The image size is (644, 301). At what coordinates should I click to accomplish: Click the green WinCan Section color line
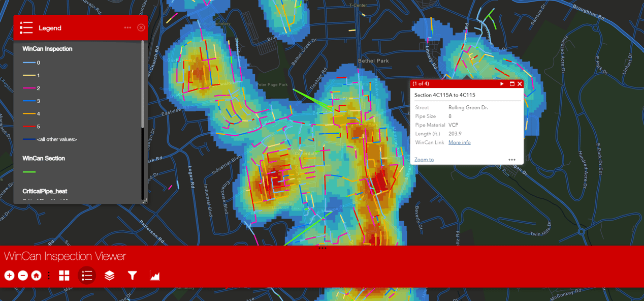click(29, 171)
